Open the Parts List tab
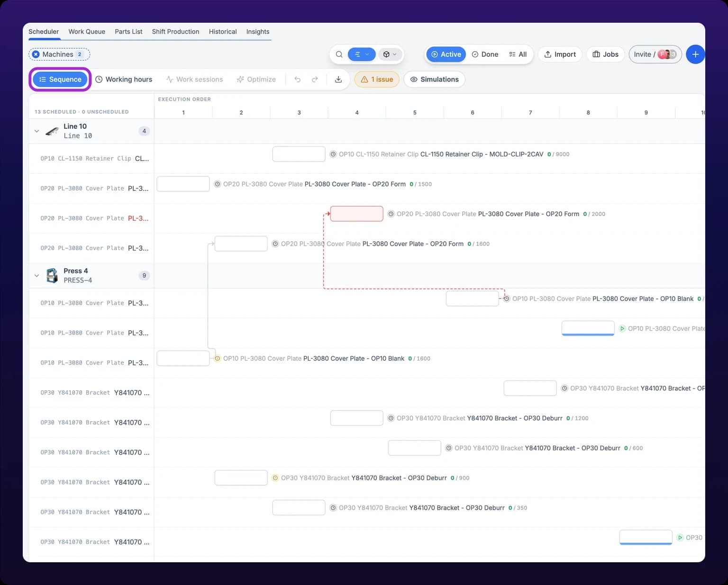The height and width of the screenshot is (585, 728). pyautogui.click(x=128, y=32)
